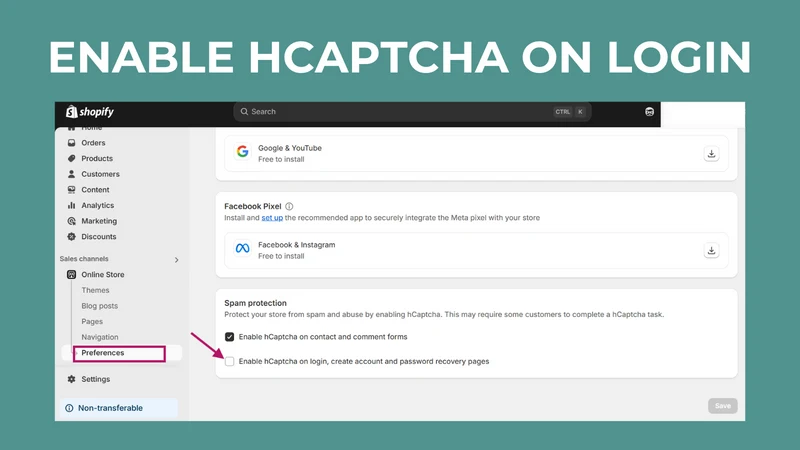The image size is (800, 450).
Task: Click the Save button
Action: click(x=722, y=406)
